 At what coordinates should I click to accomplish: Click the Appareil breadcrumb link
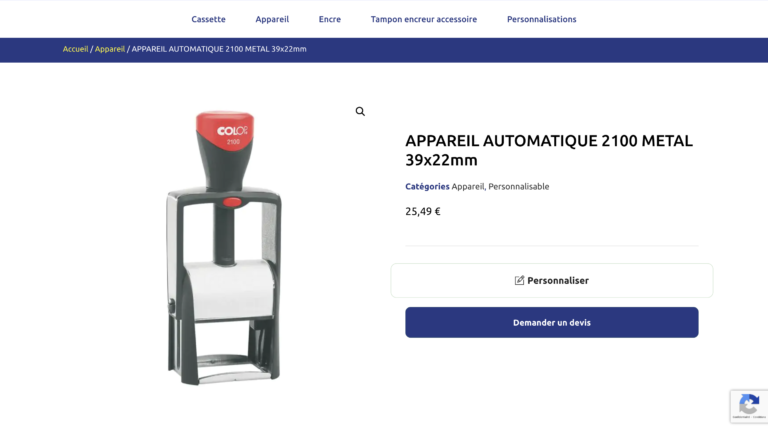[110, 49]
